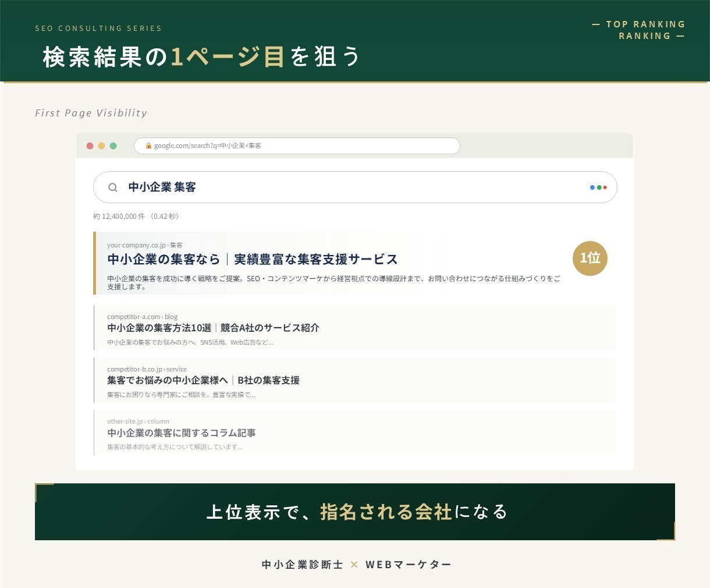The width and height of the screenshot is (710, 588).
Task: Click the yellow window dot in the browser mockup
Action: point(101,146)
